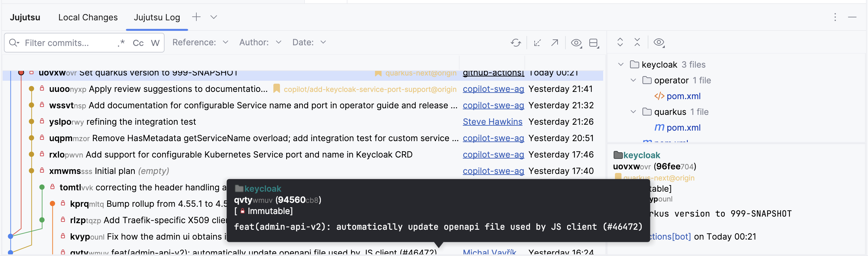Collapse linear branches in the log
The height and width of the screenshot is (256, 868).
538,43
